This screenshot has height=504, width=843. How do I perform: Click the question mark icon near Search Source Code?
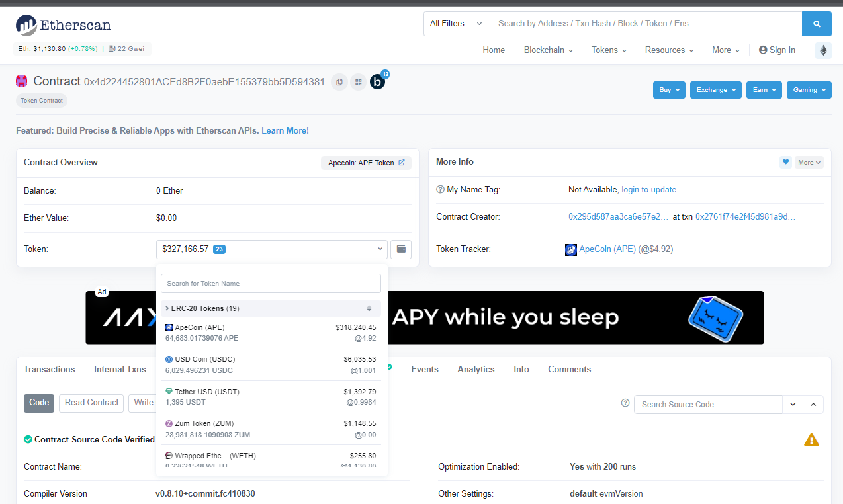625,403
